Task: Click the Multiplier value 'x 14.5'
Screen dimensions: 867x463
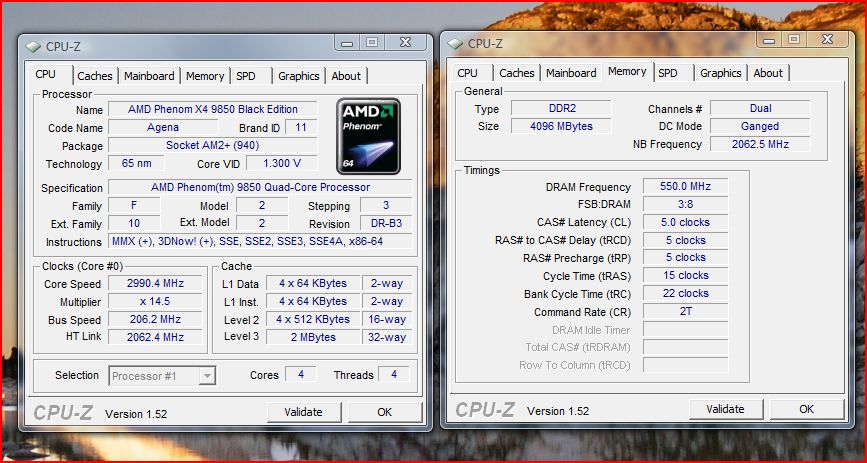Action: [155, 301]
